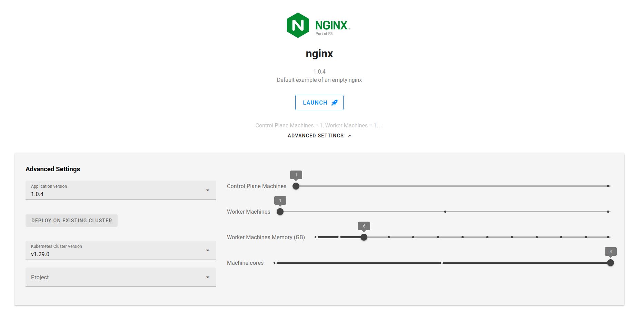Set Worker Machines slider to middle mark

445,212
